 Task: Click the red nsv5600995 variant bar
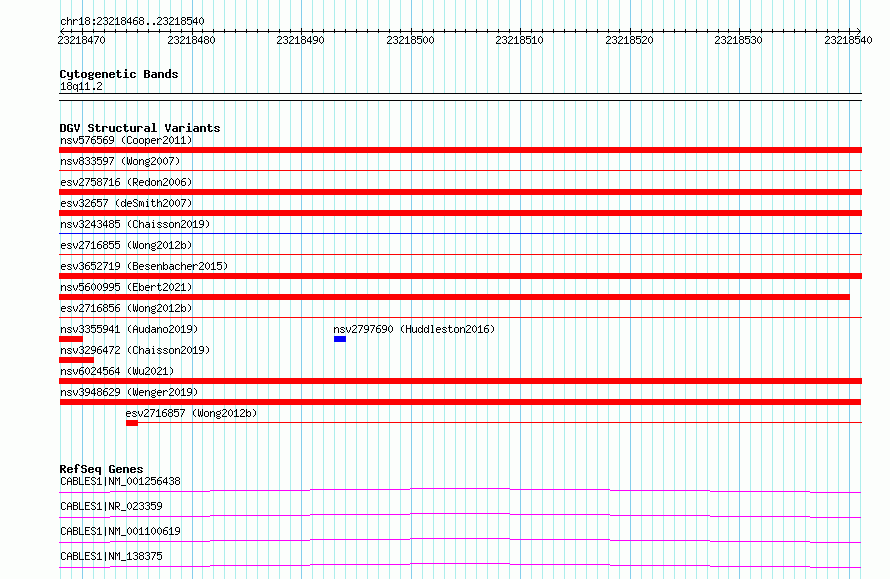(x=454, y=297)
